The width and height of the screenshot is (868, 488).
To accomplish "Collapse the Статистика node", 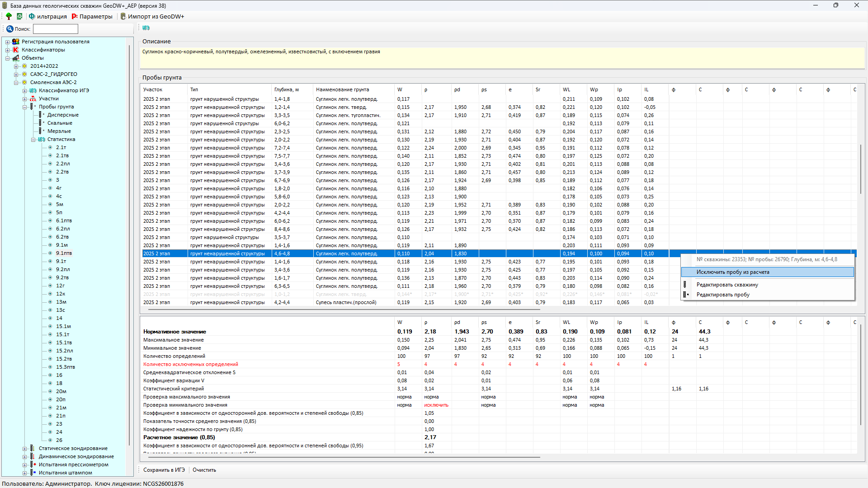I will 33,140.
